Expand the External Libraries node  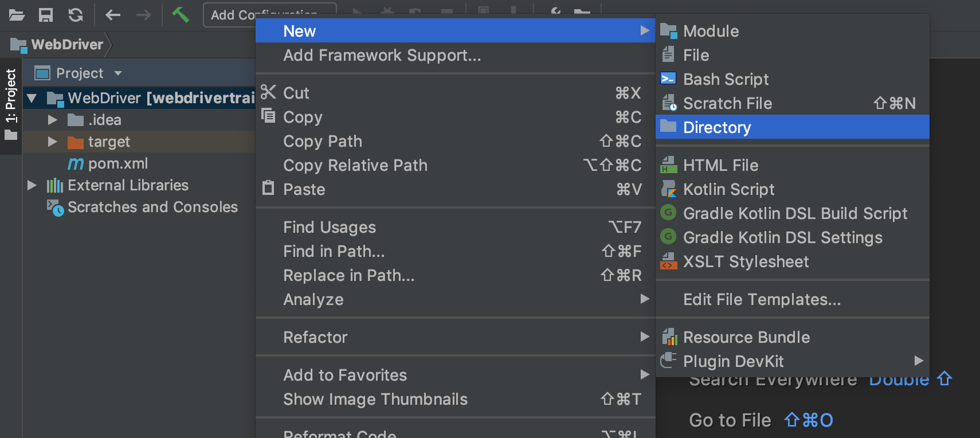tap(32, 185)
